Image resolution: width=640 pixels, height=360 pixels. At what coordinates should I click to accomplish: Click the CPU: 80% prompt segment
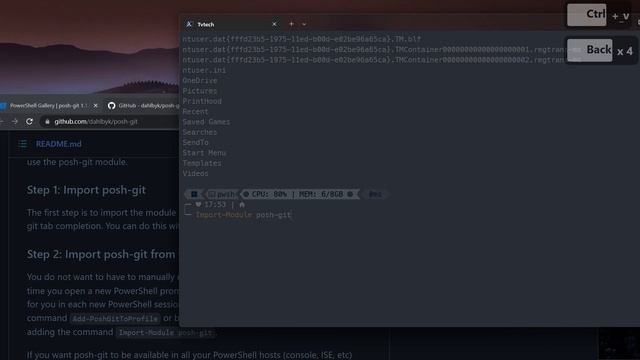pyautogui.click(x=269, y=194)
